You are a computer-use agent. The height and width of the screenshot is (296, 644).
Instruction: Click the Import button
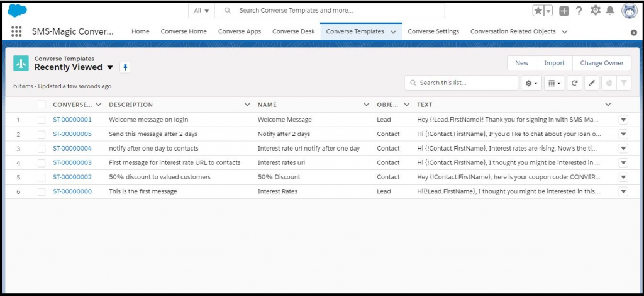pos(555,64)
